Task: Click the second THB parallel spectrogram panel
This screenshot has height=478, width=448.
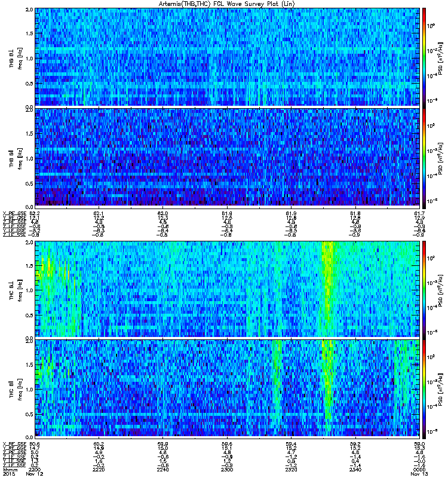Action: pyautogui.click(x=228, y=157)
